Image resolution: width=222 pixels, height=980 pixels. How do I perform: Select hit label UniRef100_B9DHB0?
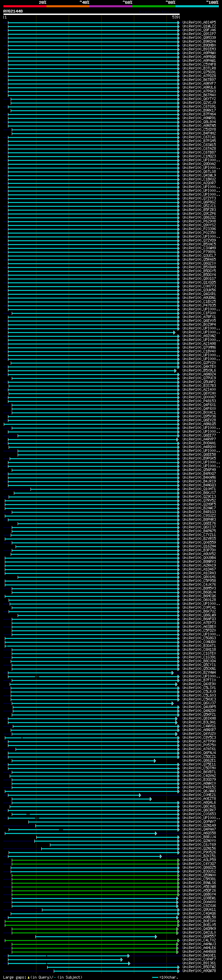pos(199,45)
